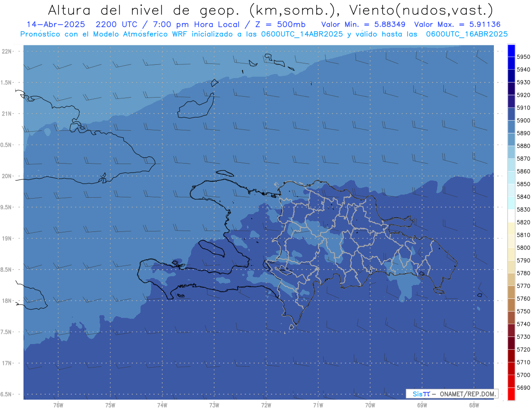Screen dimensions: 532x411
Task: Click the 5910 color bar label
Action: coord(524,108)
